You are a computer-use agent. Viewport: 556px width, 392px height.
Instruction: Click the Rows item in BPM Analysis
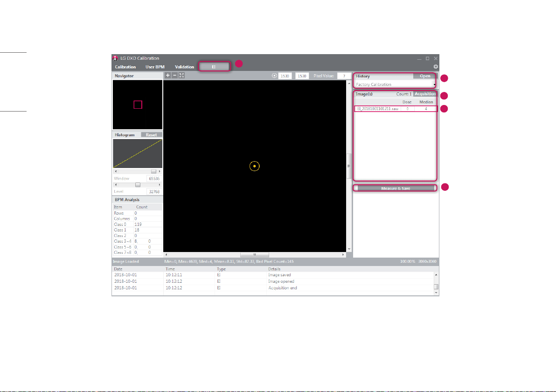pos(137,213)
